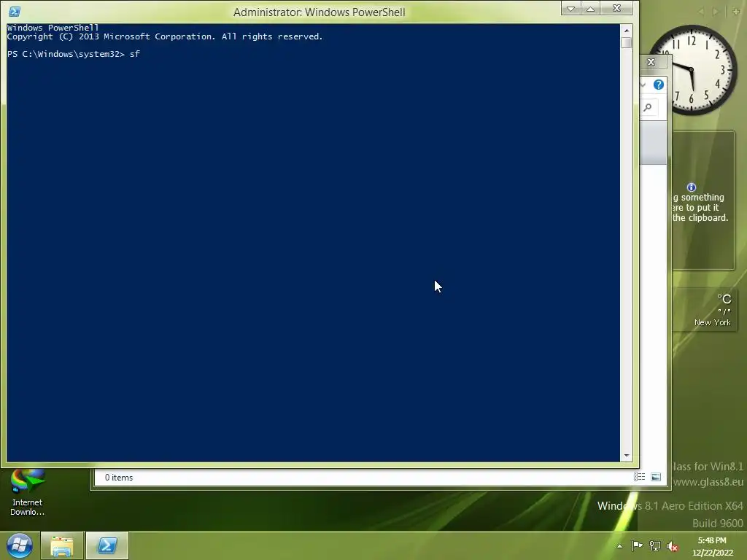Click the PowerShell console text area
747x560 pixels.
click(x=313, y=243)
